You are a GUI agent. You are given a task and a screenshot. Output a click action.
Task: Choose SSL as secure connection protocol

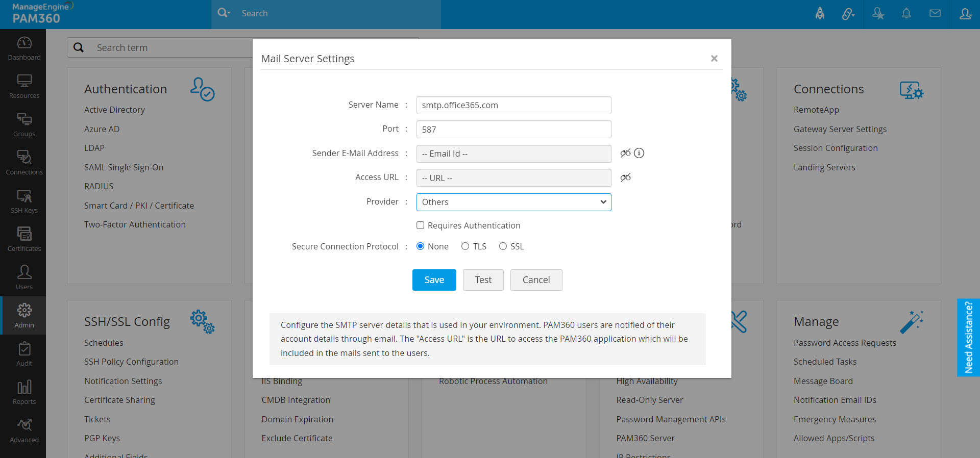503,246
